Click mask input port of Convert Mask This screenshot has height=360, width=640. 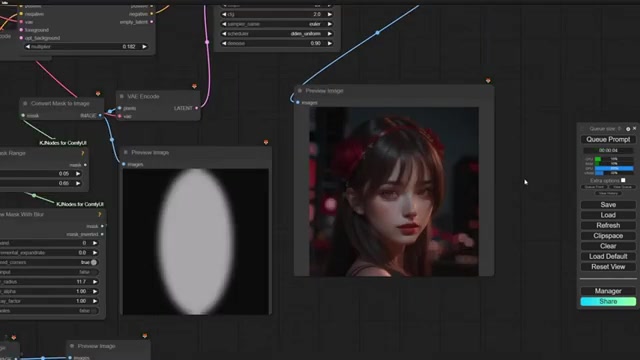point(23,116)
